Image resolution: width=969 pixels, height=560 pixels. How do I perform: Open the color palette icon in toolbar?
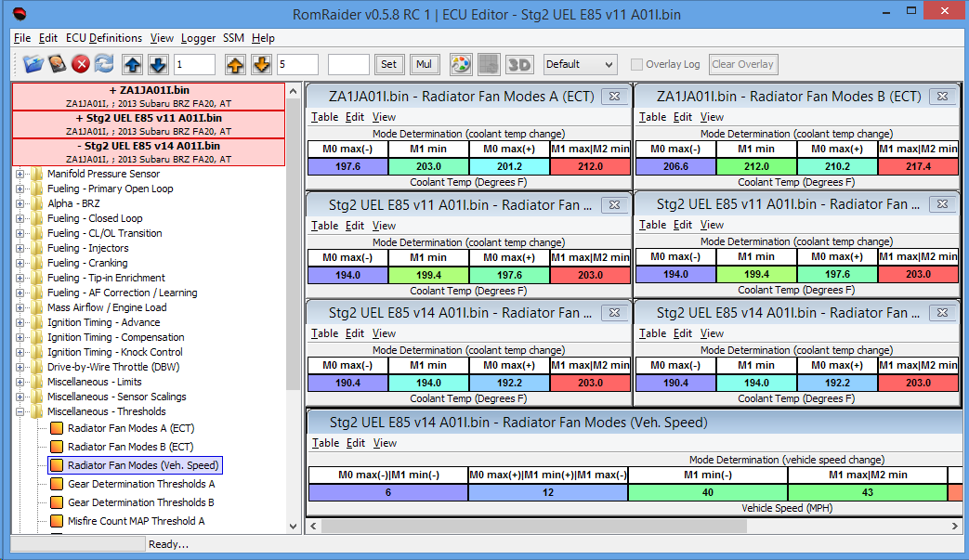461,64
